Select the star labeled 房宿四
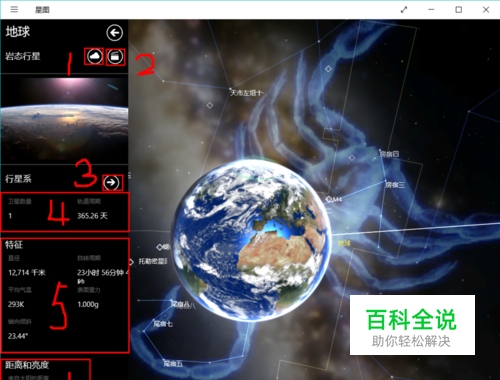 point(389,154)
